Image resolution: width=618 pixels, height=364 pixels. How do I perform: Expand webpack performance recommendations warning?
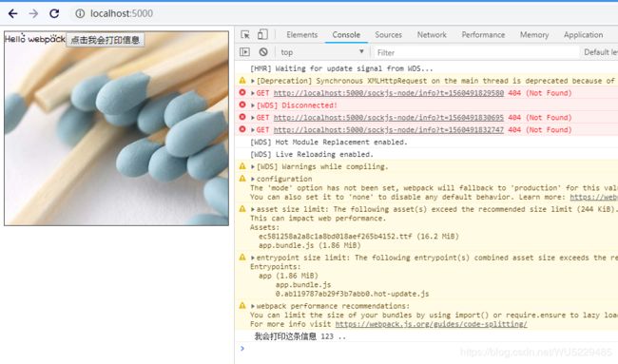coord(253,306)
